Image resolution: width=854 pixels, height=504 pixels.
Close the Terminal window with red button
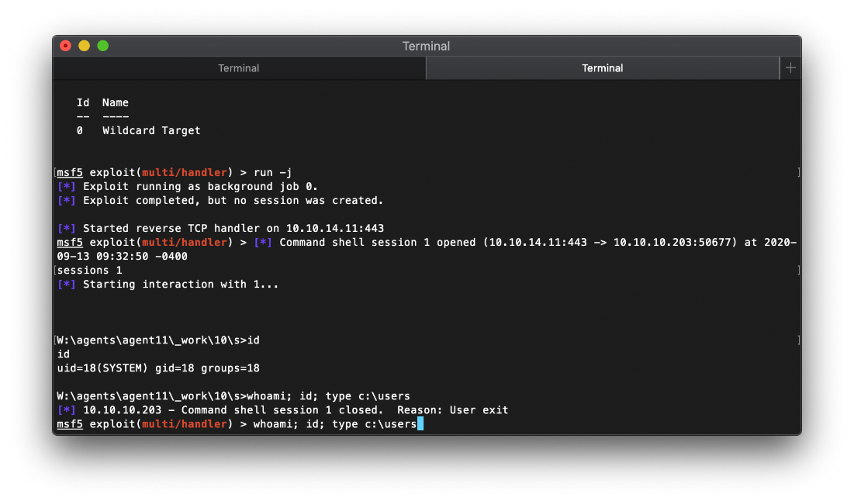pos(65,46)
